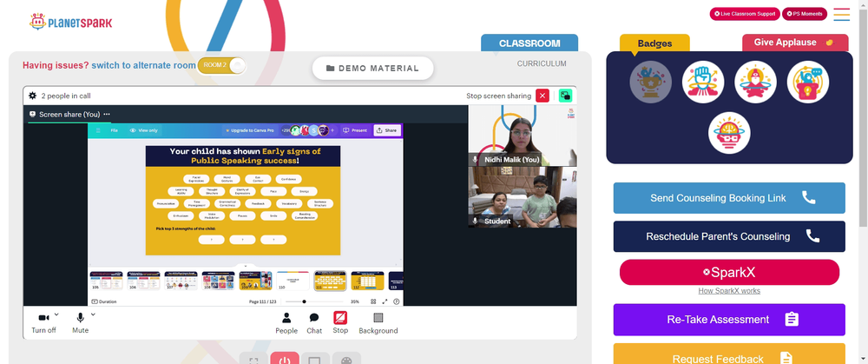Open the DEMO MATERIAL folder button
Viewport: 868px width, 364px height.
pos(372,68)
